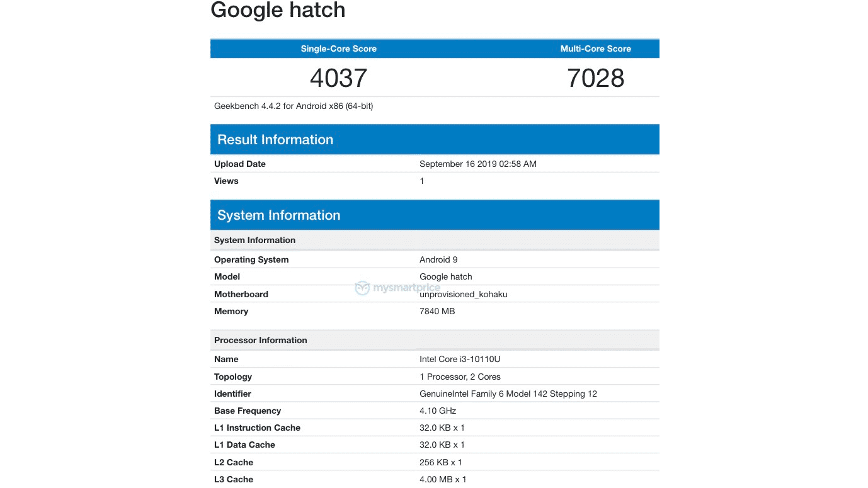Select the "L3 Cache" row label

point(234,479)
